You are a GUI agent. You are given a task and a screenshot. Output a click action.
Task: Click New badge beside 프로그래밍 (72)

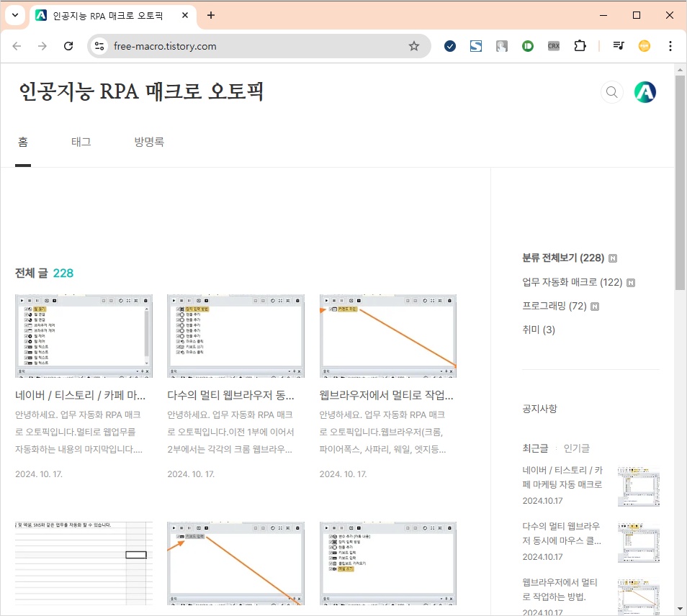coord(595,307)
